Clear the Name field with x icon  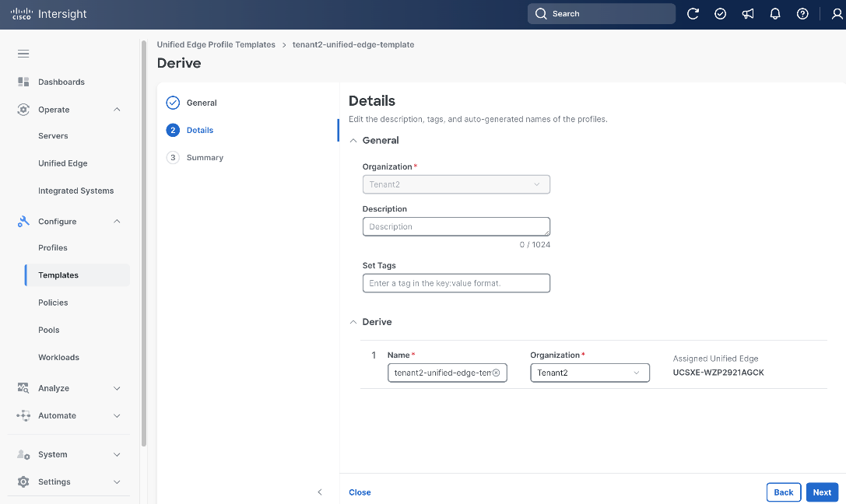(497, 373)
